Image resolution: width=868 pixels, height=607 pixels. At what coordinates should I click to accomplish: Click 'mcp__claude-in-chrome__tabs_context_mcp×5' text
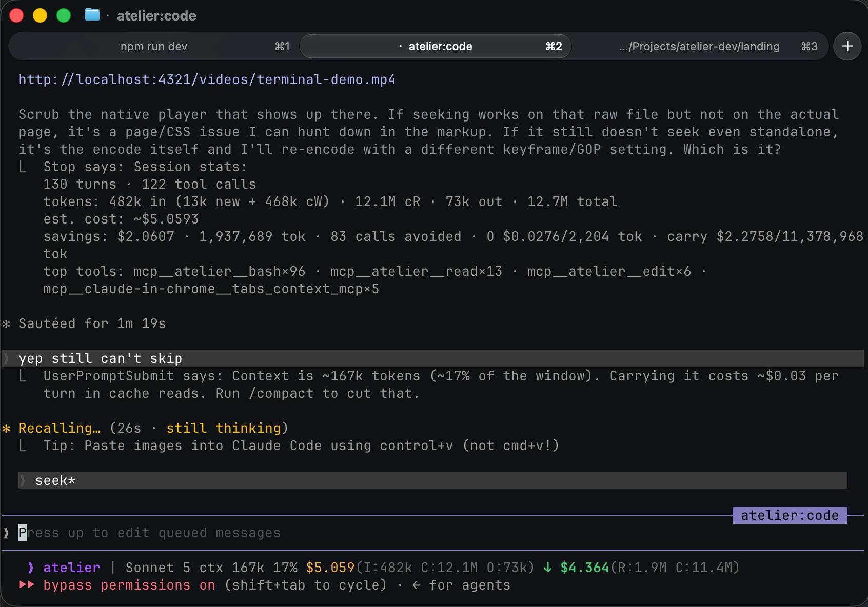211,289
